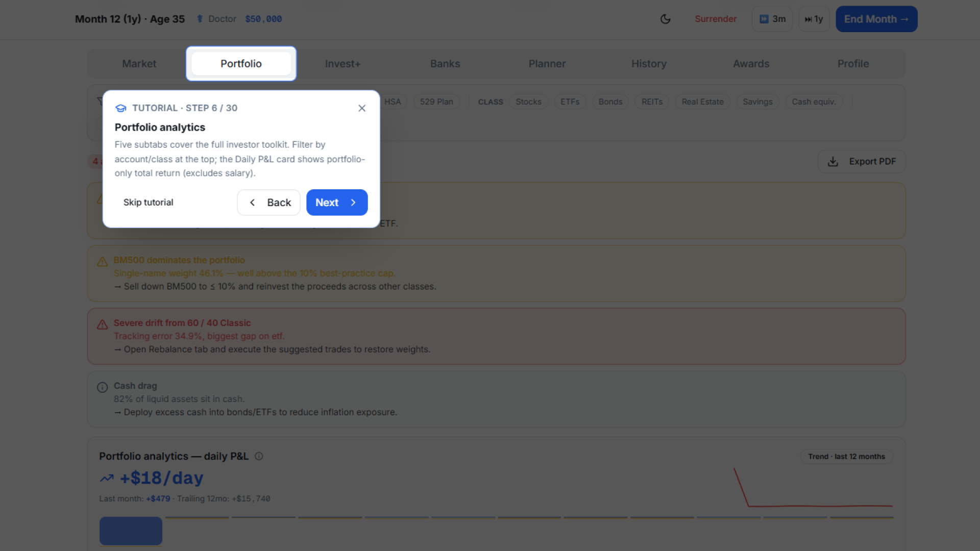The width and height of the screenshot is (980, 551).
Task: Filter by Cash equiv. class
Action: coord(814,102)
